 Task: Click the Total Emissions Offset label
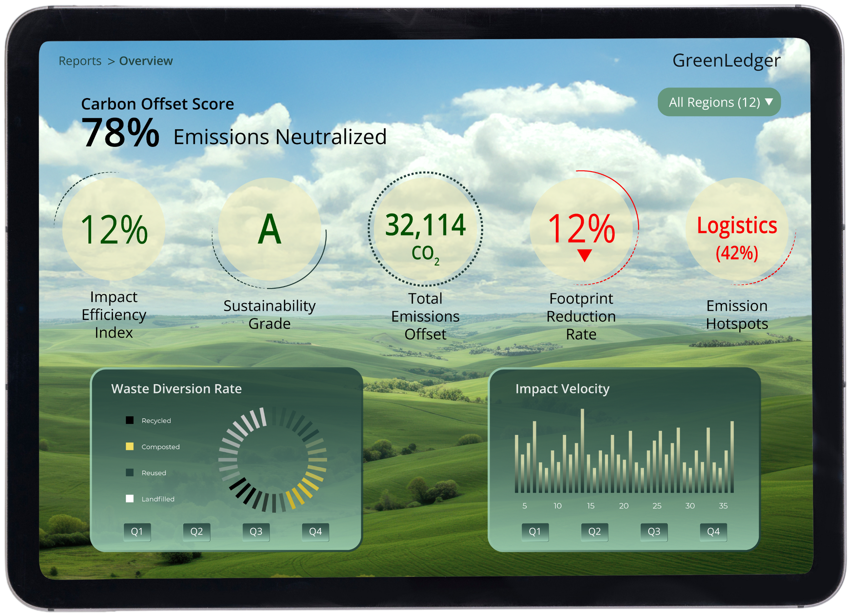coord(425,316)
